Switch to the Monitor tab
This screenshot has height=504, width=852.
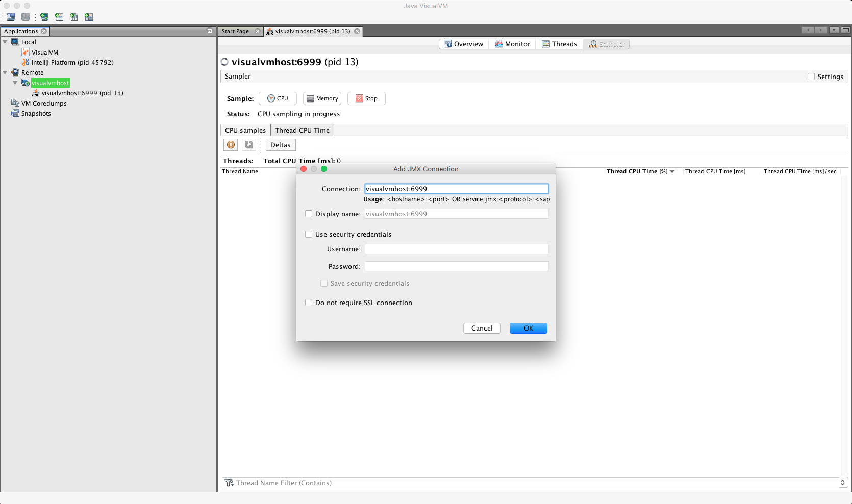point(513,44)
